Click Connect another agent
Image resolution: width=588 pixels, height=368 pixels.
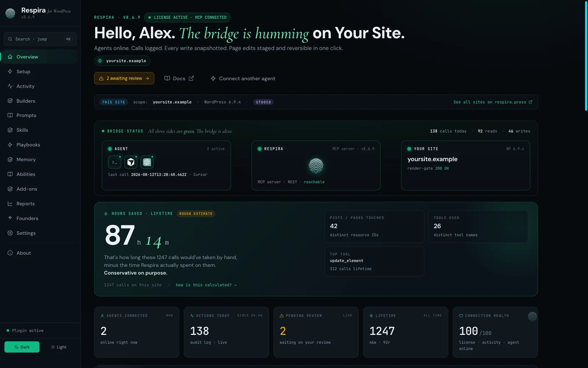point(243,78)
